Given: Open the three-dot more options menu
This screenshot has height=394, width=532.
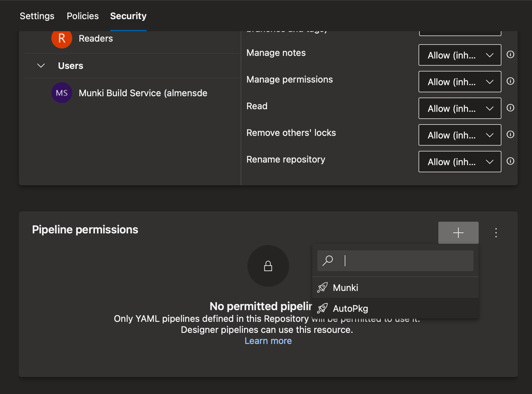Looking at the screenshot, I should (x=496, y=233).
